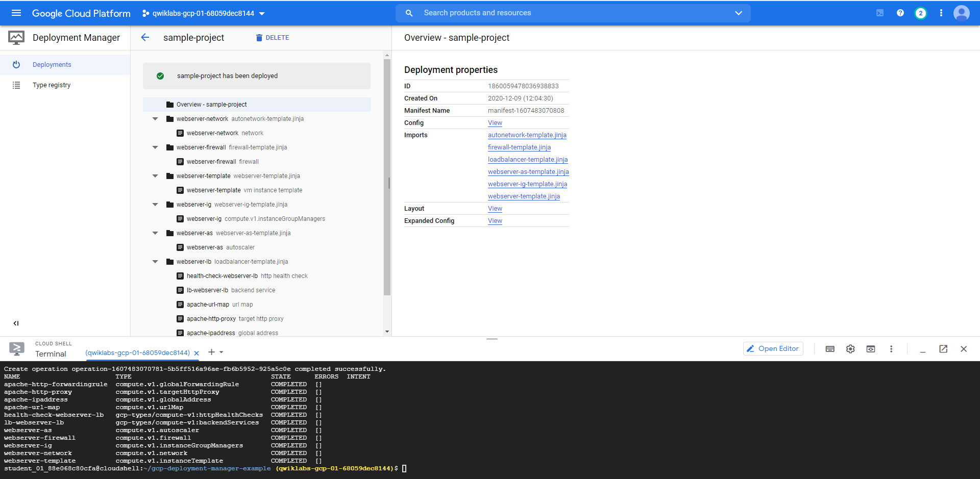Screen dimensions: 980x479
Task: Delete the sample-project deployment
Action: (273, 38)
